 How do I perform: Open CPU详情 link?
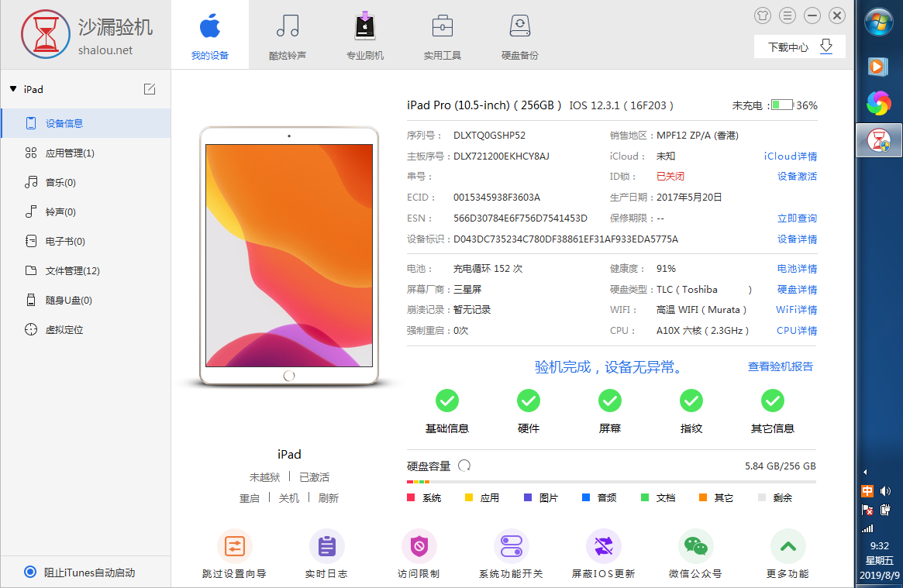[797, 330]
